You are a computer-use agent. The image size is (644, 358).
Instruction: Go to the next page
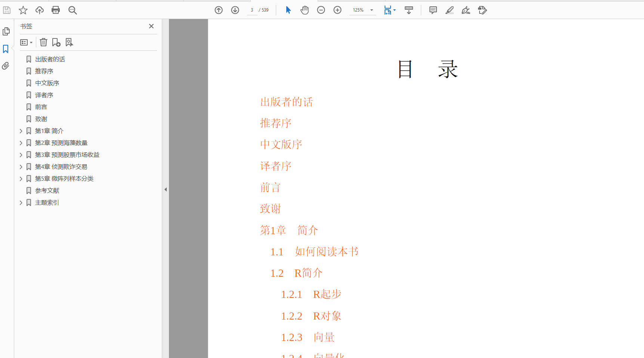(x=235, y=10)
